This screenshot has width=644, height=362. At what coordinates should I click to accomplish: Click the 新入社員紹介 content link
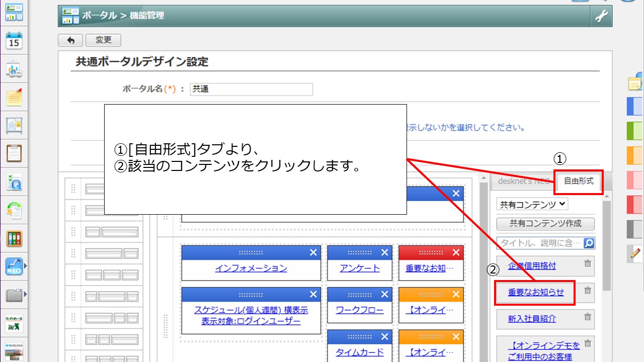tap(532, 319)
